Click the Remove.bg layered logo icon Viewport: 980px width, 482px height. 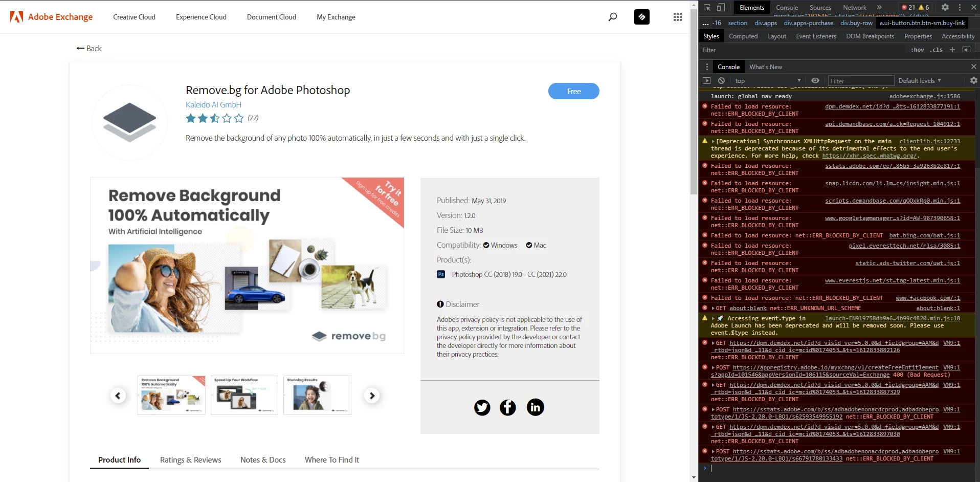point(129,122)
